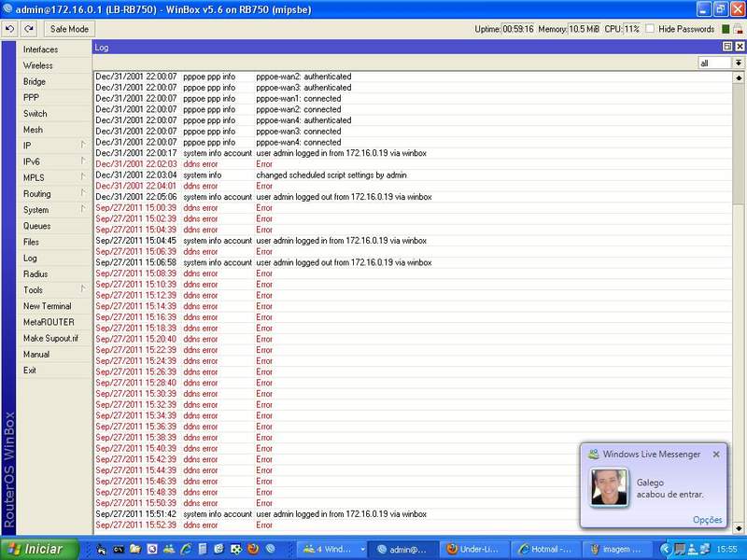The width and height of the screenshot is (747, 560).
Task: Switch to 'Under-Li...' Firefox taskbar button
Action: pyautogui.click(x=474, y=550)
